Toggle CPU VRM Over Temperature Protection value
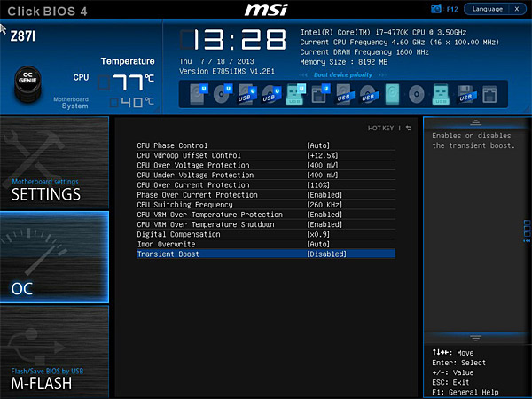The height and width of the screenshot is (399, 532). coord(325,215)
